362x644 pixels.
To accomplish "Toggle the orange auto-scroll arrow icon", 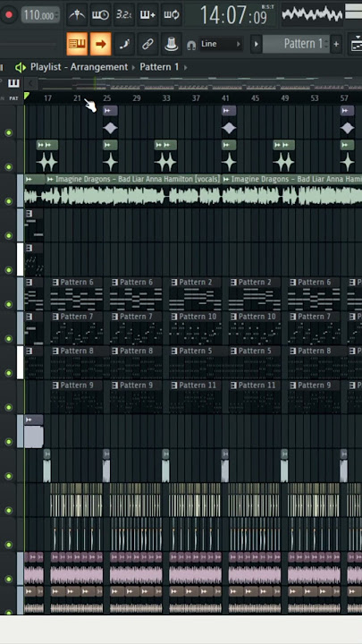I will pos(100,44).
